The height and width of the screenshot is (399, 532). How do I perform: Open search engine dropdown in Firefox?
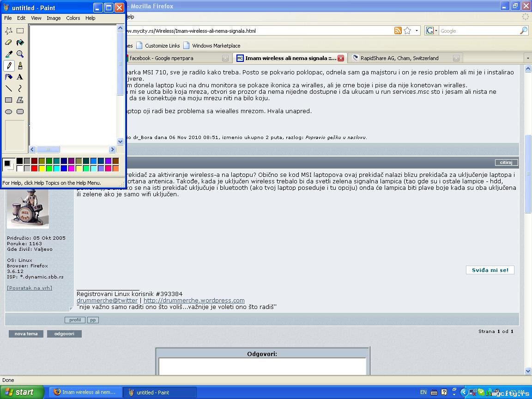click(x=432, y=30)
